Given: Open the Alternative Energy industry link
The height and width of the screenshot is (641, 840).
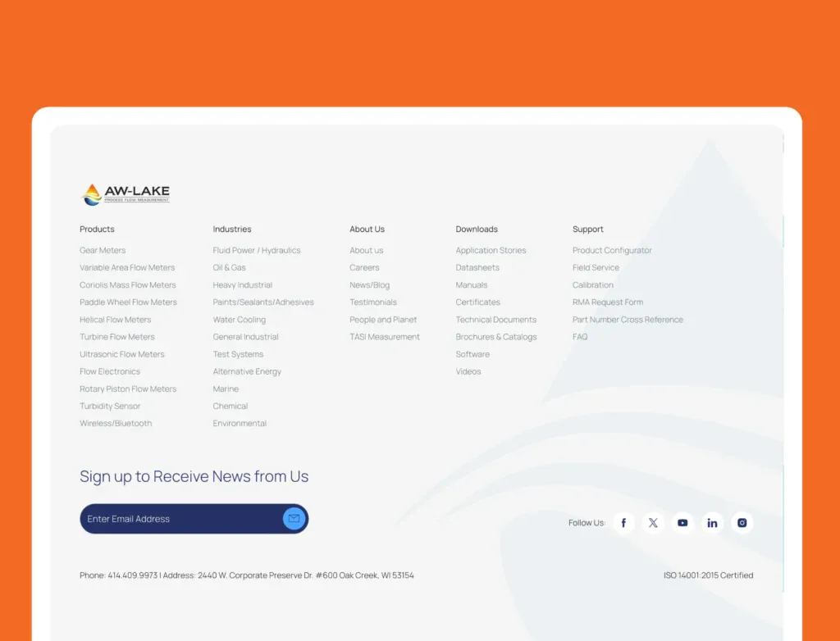Looking at the screenshot, I should point(247,372).
